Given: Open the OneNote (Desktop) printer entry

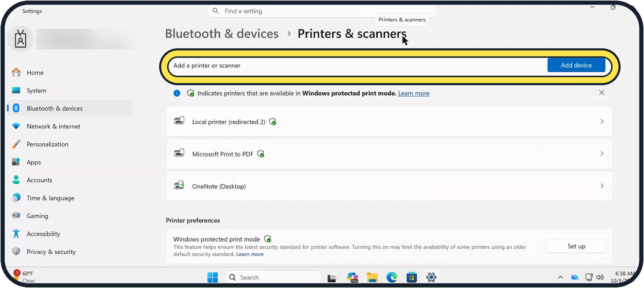Looking at the screenshot, I should pos(389,186).
